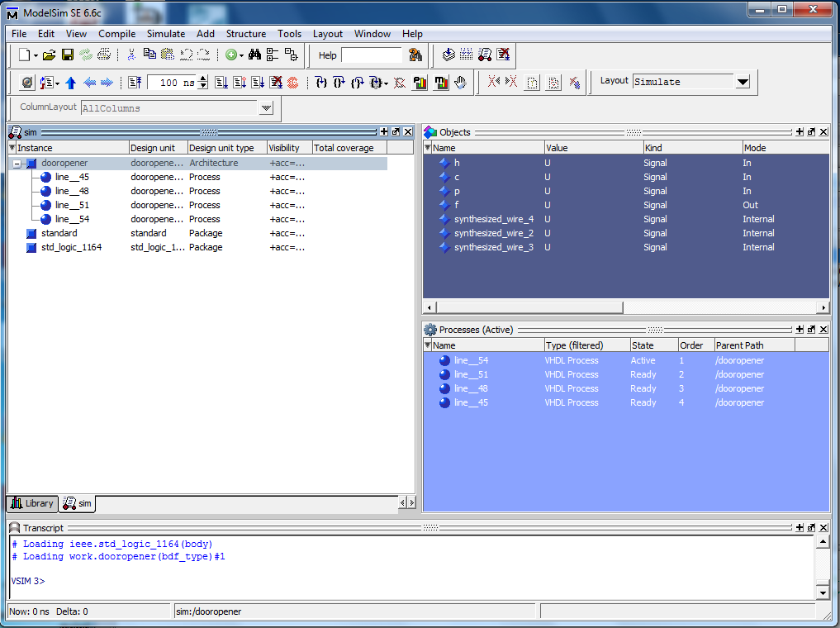Sort by Design unit type column header

pos(227,148)
